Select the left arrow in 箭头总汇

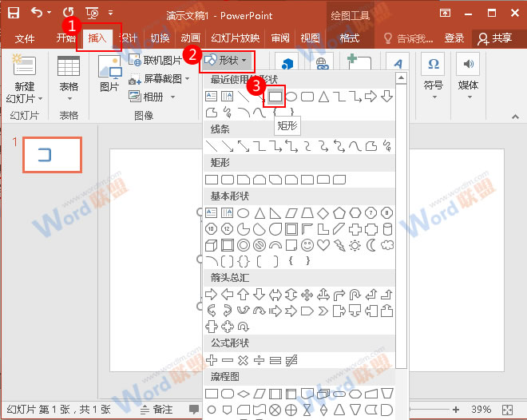pos(228,295)
